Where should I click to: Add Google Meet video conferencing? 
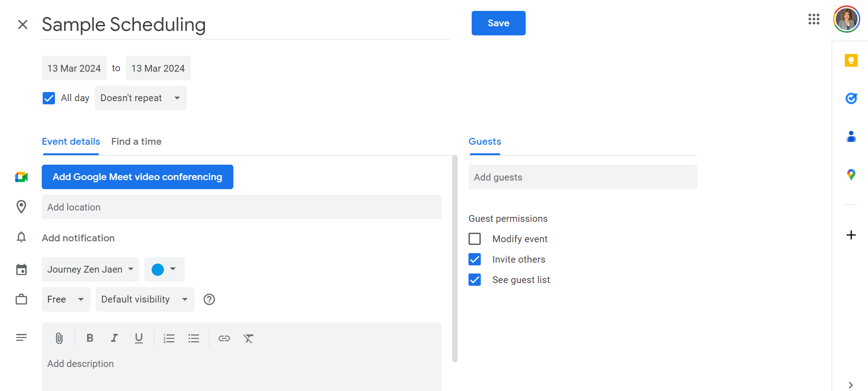(137, 177)
